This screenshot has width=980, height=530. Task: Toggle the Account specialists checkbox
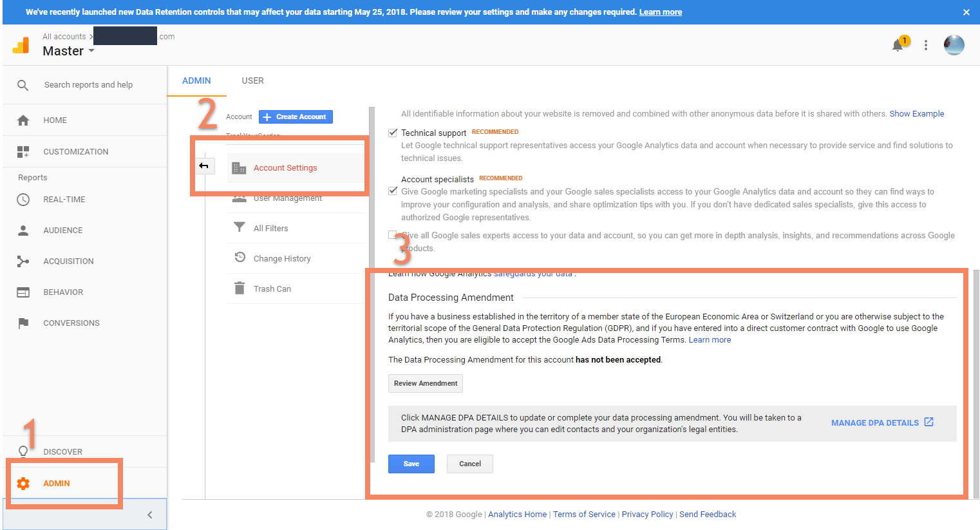click(393, 191)
